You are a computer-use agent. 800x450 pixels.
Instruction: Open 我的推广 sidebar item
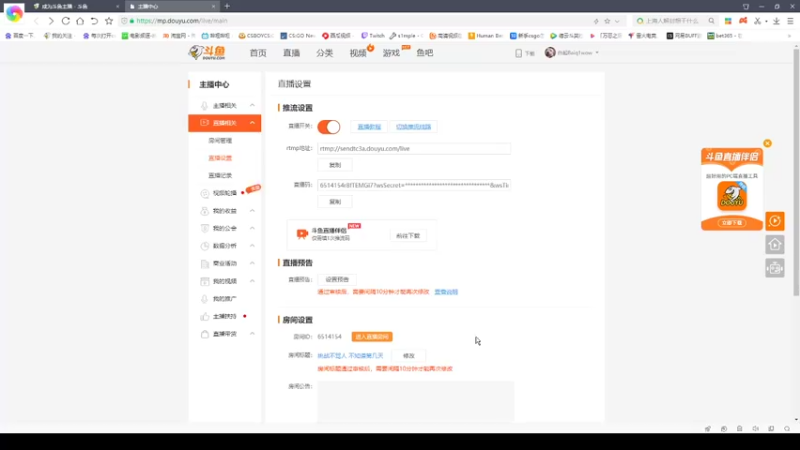tap(224, 298)
